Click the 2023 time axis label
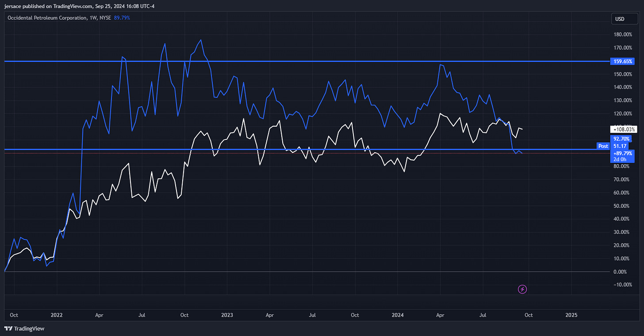Screen dimensions: 644x336 click(x=227, y=315)
